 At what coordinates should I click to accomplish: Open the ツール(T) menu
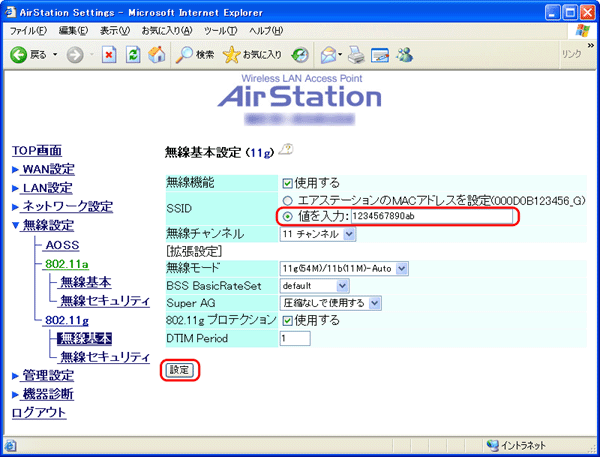[220, 31]
